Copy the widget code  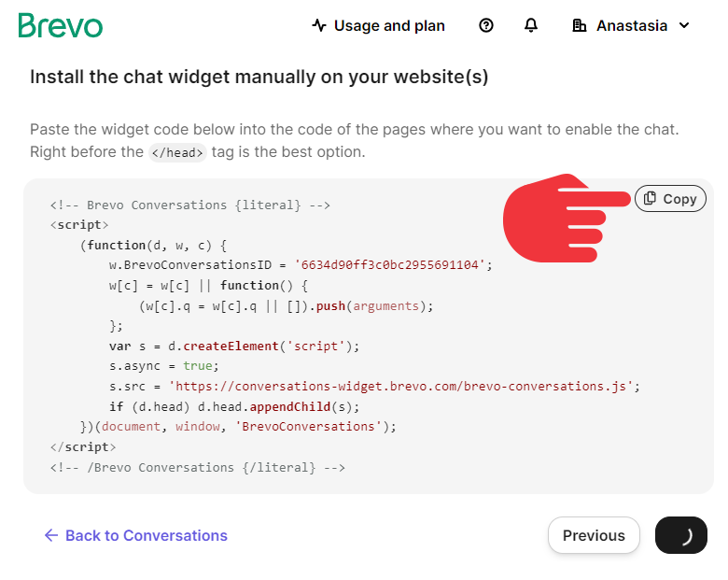click(670, 198)
